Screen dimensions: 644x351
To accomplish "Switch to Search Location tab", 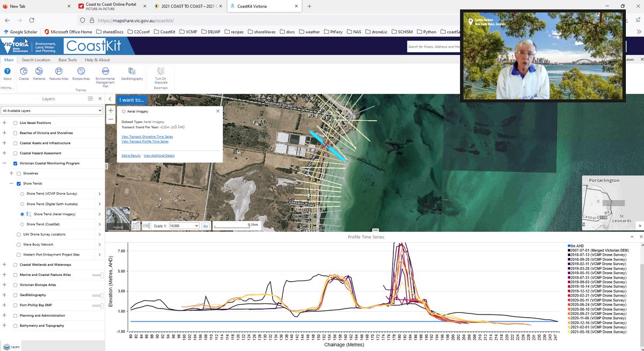I will pyautogui.click(x=36, y=60).
